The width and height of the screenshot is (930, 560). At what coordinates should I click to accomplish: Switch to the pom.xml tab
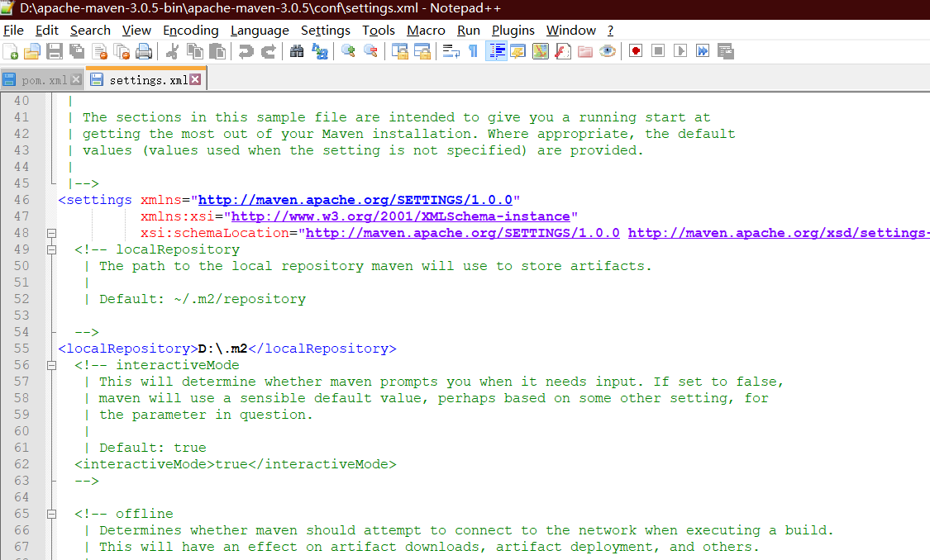coord(43,80)
